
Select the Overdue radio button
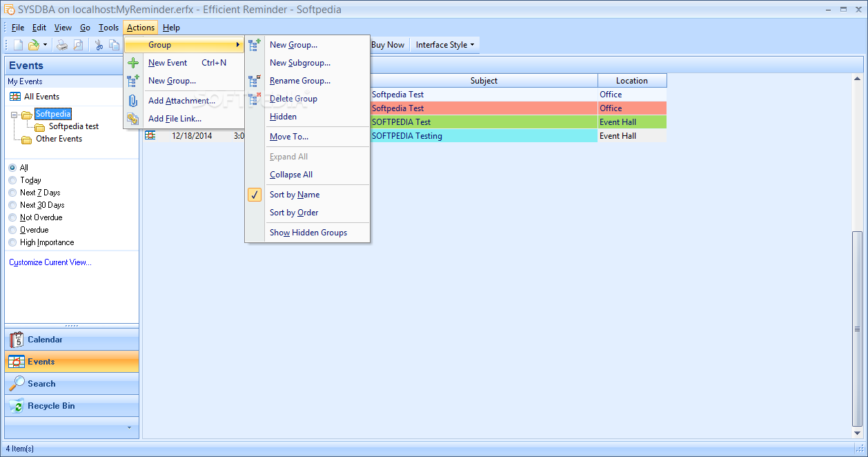tap(12, 230)
